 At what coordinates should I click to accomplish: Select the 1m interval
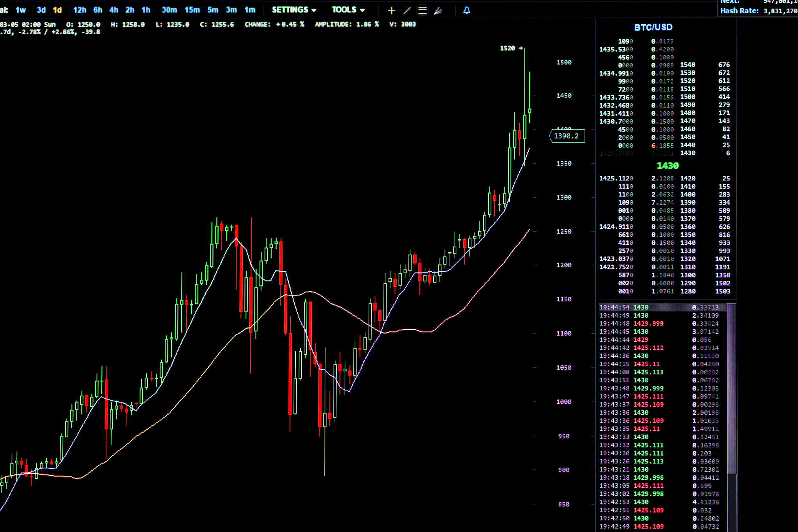[x=250, y=10]
